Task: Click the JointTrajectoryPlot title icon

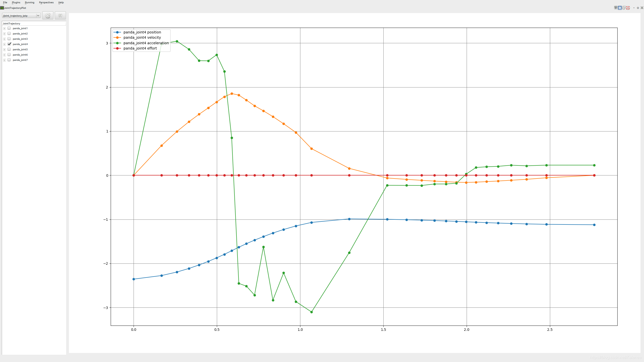Action: point(2,8)
